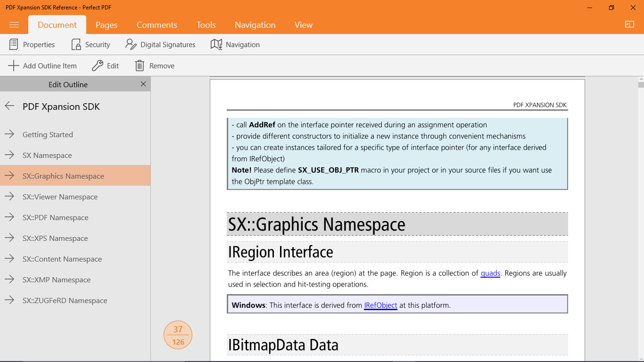Image resolution: width=644 pixels, height=362 pixels.
Task: Click the Security label
Action: 98,45
